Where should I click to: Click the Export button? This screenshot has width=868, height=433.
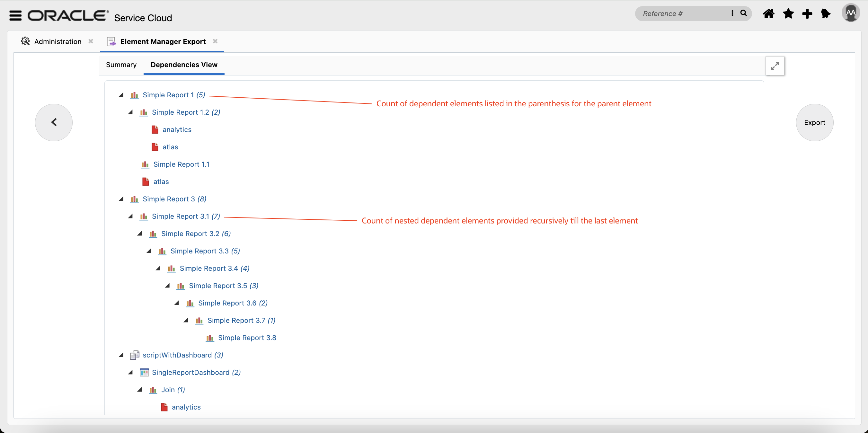click(x=814, y=123)
